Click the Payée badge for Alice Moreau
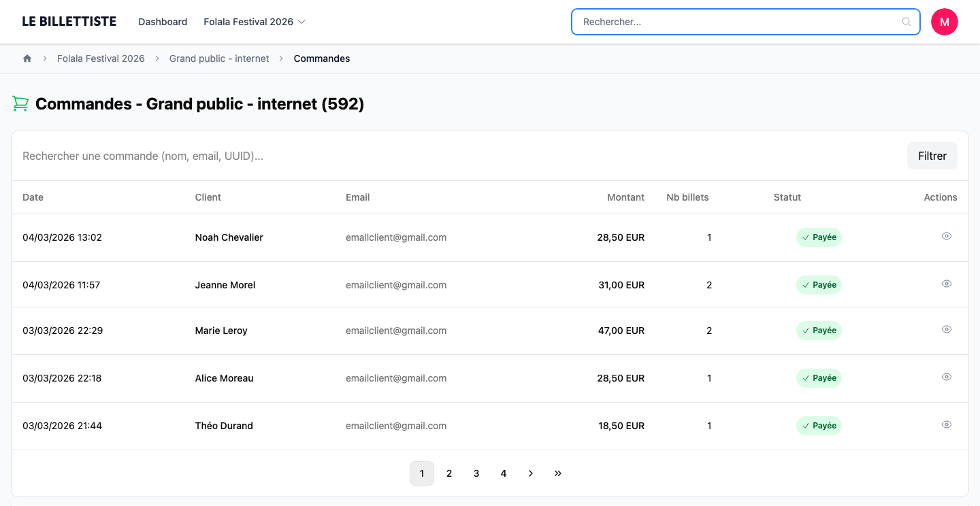 pos(819,378)
